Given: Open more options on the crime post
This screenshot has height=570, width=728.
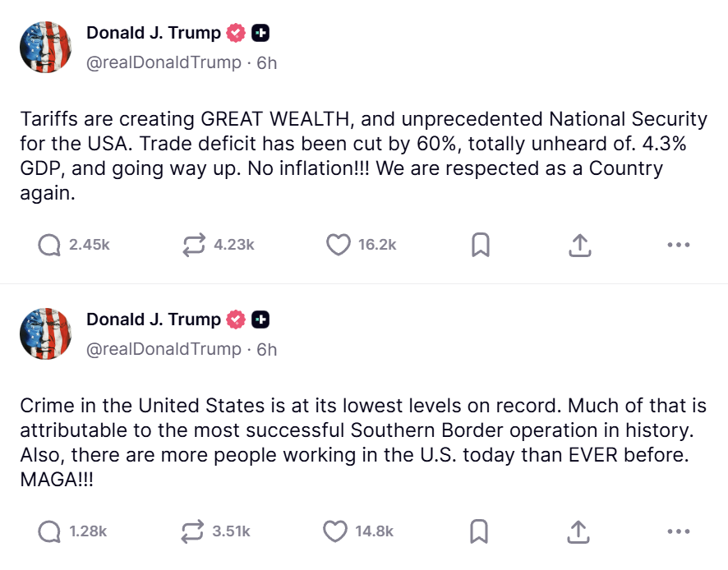Looking at the screenshot, I should point(678,531).
